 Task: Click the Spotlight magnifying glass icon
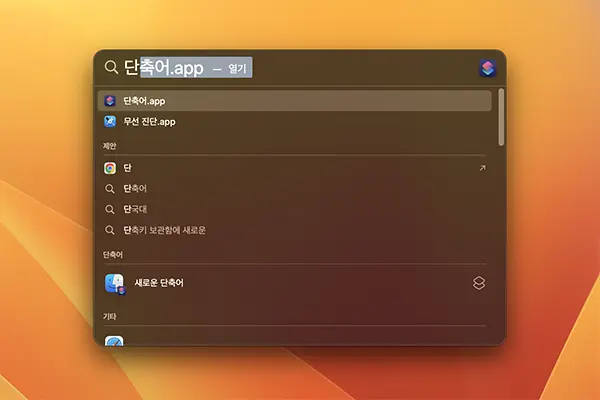click(111, 67)
